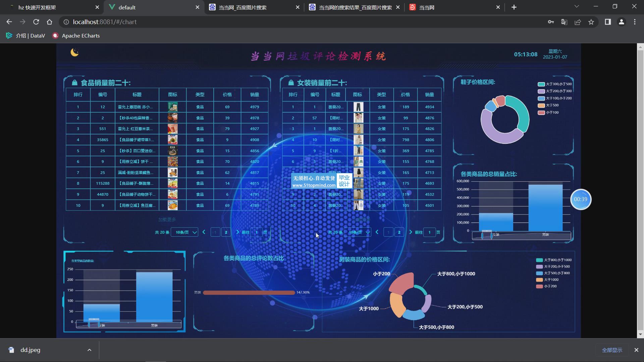Switch to the 当当网_百度图片搜索 tab

coord(254,7)
